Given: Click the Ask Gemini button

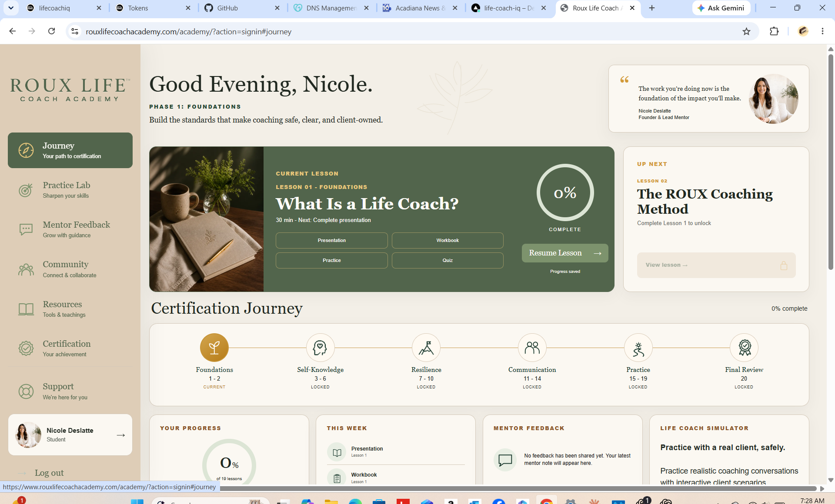Looking at the screenshot, I should 721,8.
